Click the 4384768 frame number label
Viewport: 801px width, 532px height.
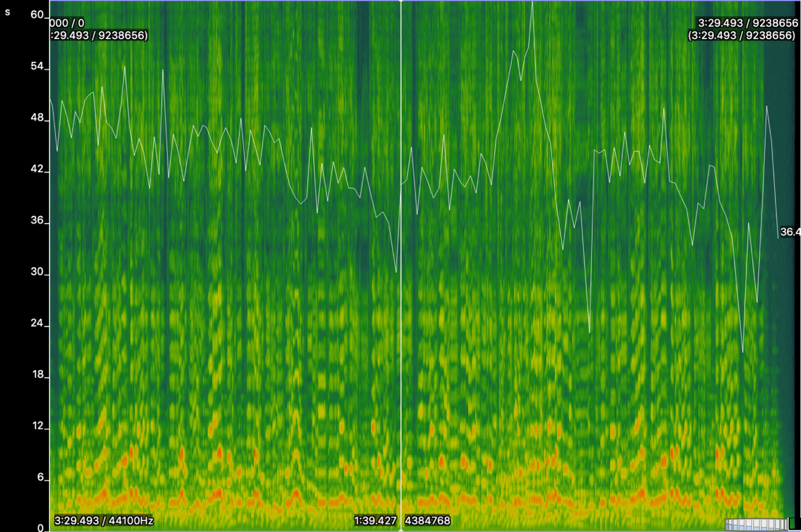pos(428,520)
